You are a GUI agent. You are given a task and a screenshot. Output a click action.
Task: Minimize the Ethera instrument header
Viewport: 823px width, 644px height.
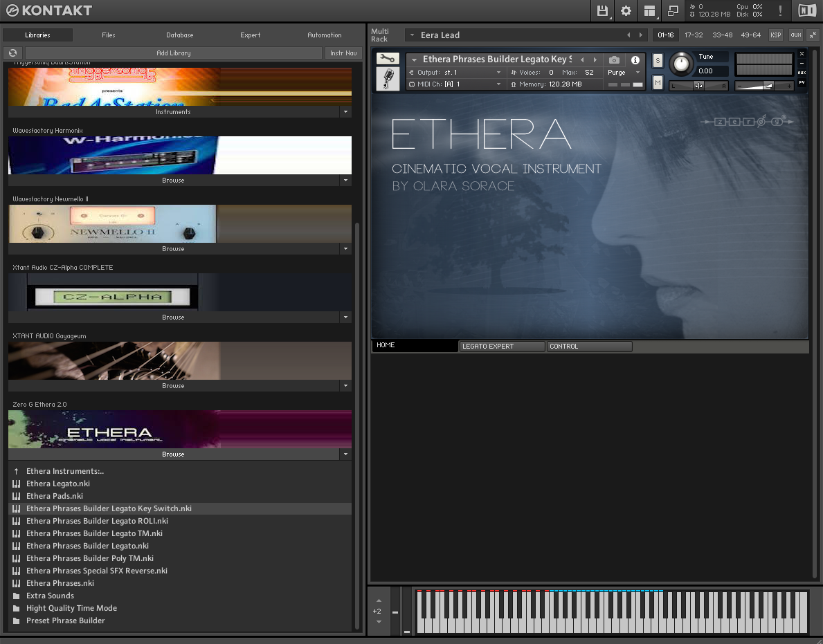coord(802,63)
